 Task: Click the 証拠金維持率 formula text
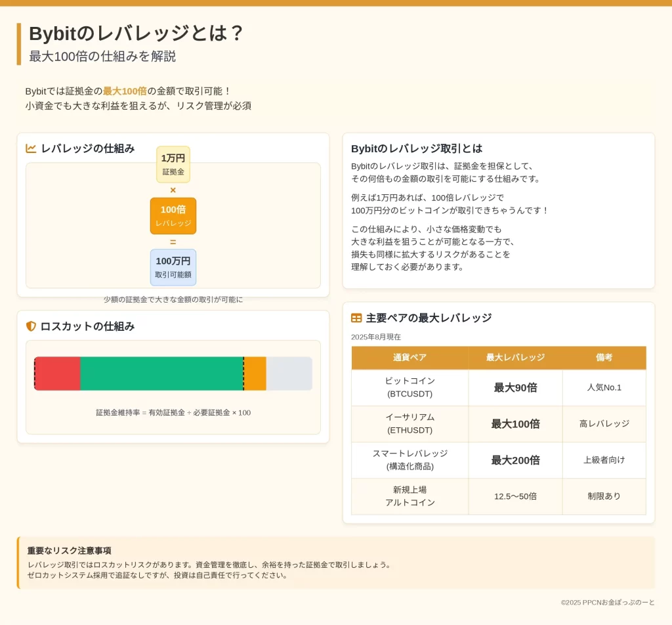(173, 413)
